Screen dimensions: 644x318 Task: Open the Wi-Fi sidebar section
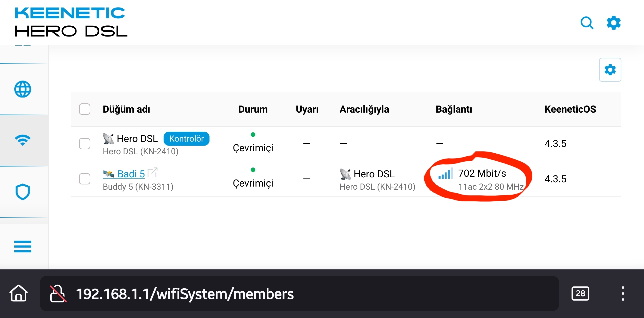[x=23, y=140]
